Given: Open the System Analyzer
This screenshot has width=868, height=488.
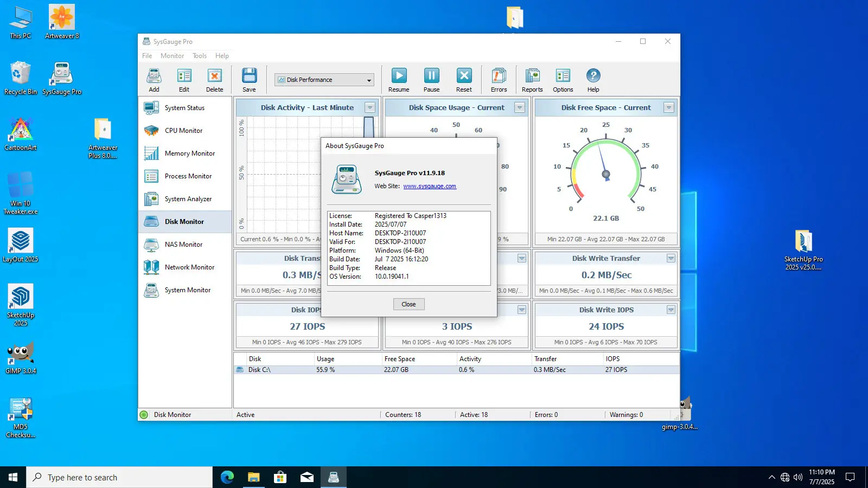Looking at the screenshot, I should click(188, 198).
